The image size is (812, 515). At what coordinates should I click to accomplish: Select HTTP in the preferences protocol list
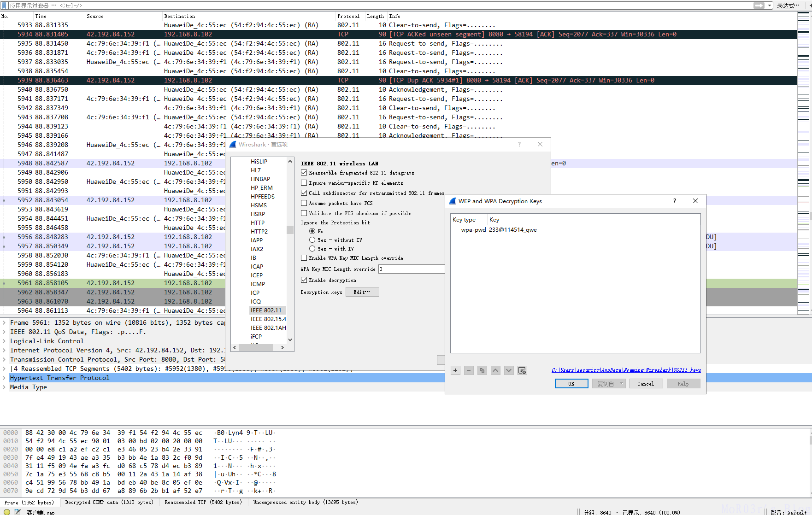[258, 223]
